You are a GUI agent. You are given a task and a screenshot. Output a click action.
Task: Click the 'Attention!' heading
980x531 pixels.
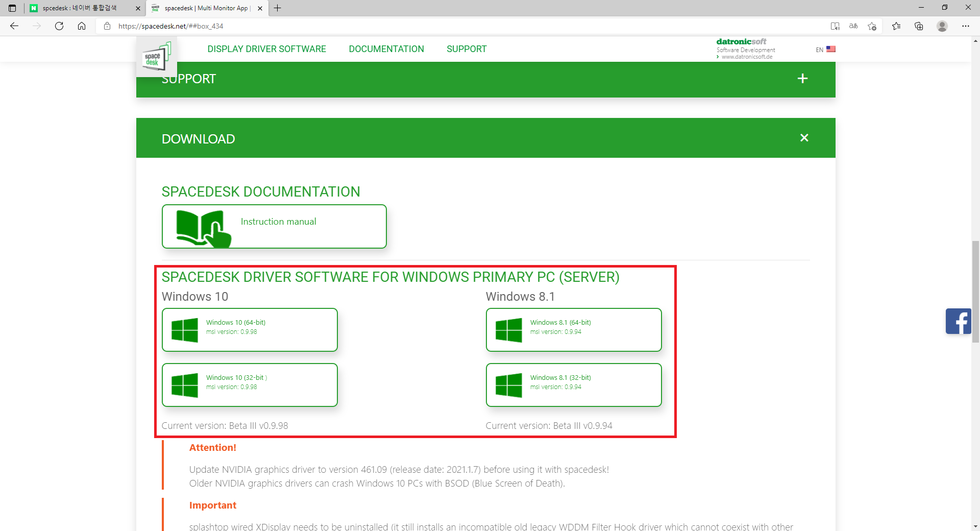[x=212, y=448]
